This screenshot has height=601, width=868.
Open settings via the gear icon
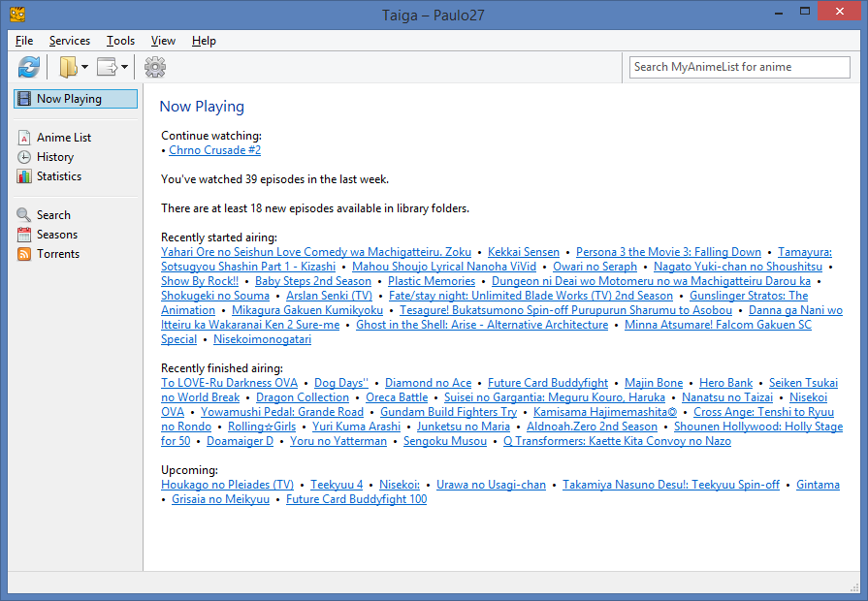click(155, 67)
